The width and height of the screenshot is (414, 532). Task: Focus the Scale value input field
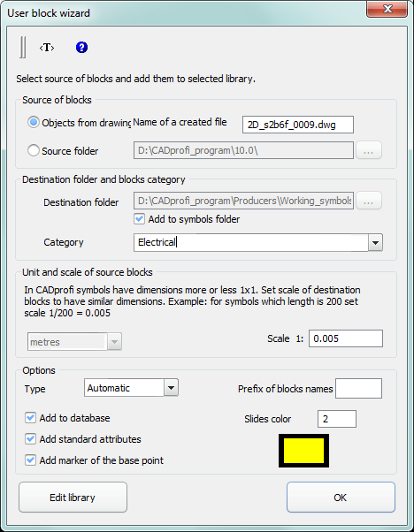click(346, 338)
